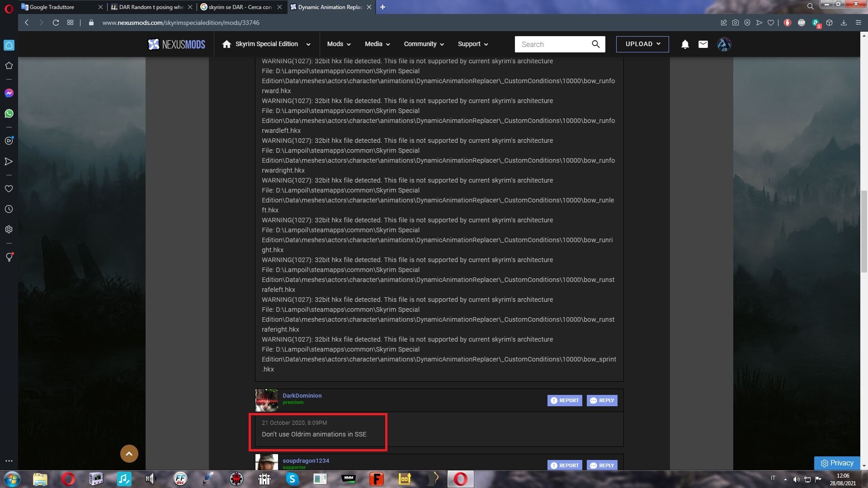Click the notifications bell icon
This screenshot has height=488, width=868.
click(684, 43)
